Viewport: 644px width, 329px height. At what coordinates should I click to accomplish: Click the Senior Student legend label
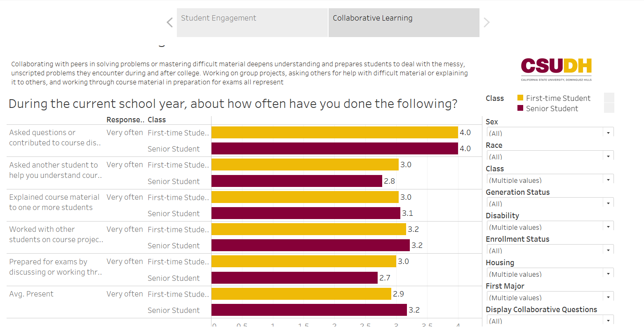coord(552,109)
